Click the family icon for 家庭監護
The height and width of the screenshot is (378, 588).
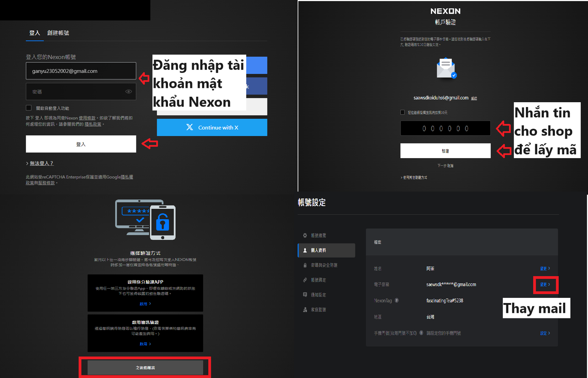305,310
